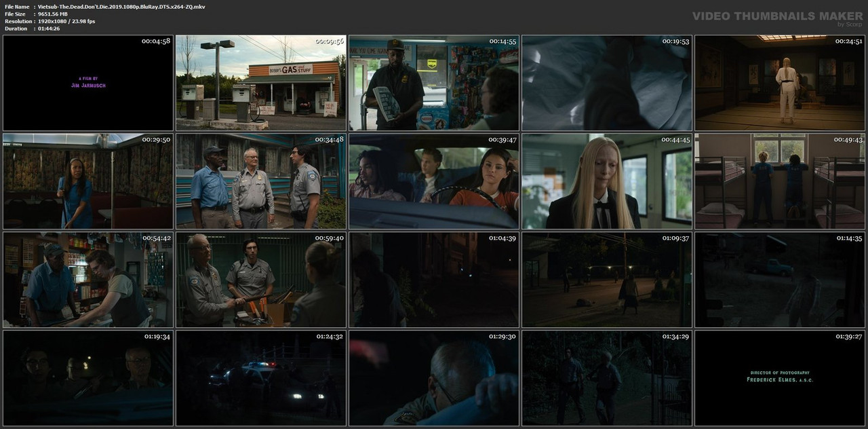Click the 'Jim Jarmusch' title text
The image size is (868, 429).
tap(88, 86)
